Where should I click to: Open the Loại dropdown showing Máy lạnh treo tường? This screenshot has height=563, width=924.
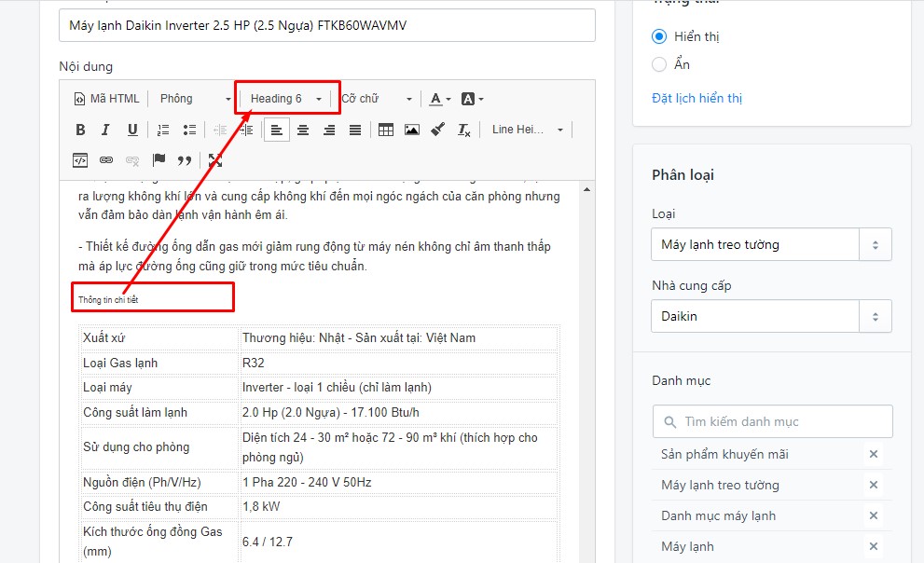click(771, 244)
